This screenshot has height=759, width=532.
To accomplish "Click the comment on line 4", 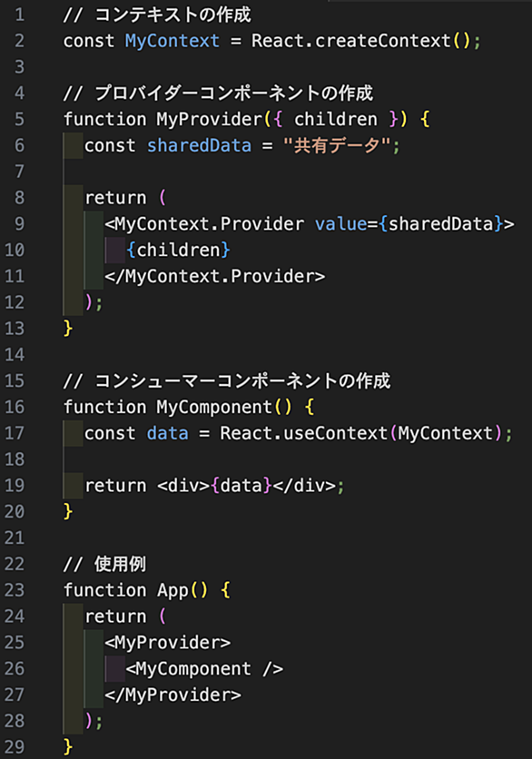I will click(x=218, y=93).
